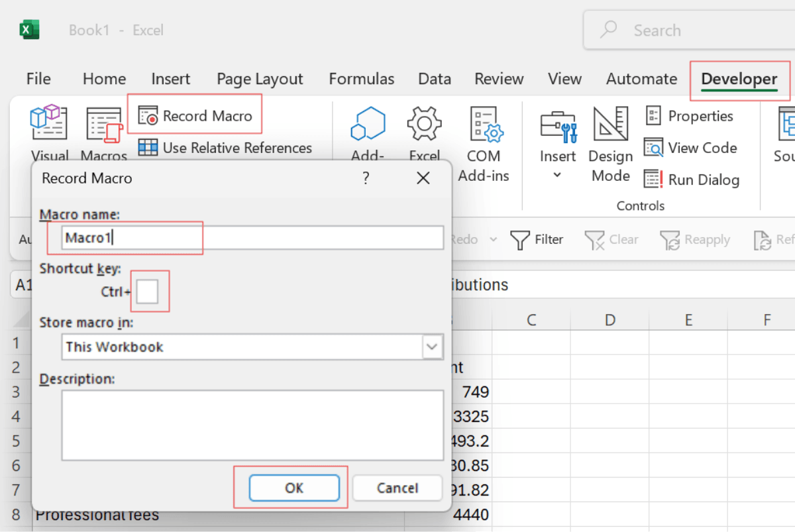Start Record Macro in ribbon
Screen dimensions: 795x532
pos(195,116)
